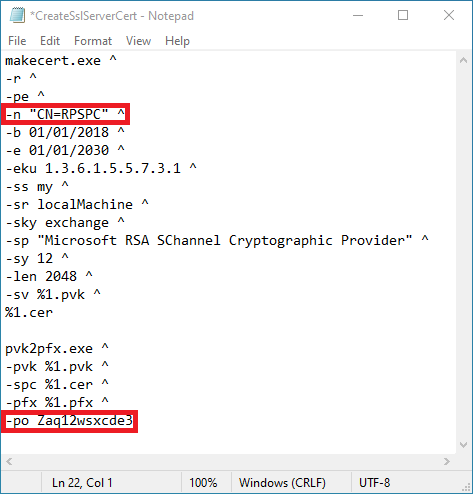Place cursor in the -n "CN=RPSPC" line
This screenshot has width=473, height=494.
point(65,114)
